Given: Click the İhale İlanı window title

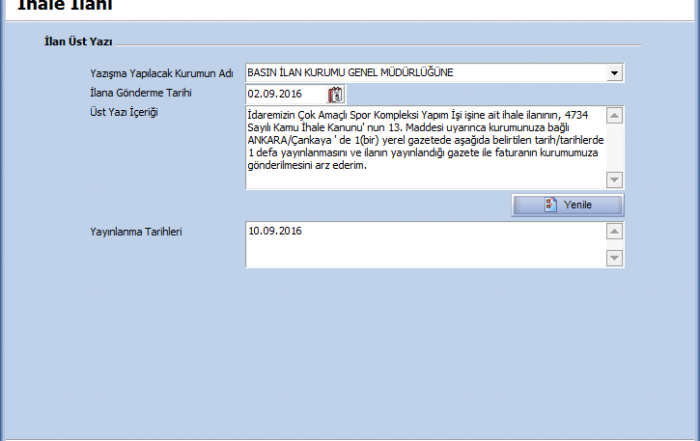Looking at the screenshot, I should (x=65, y=6).
